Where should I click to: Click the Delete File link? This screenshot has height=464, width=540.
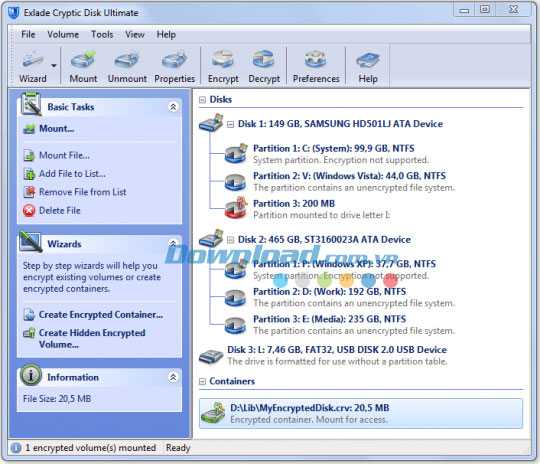(60, 210)
